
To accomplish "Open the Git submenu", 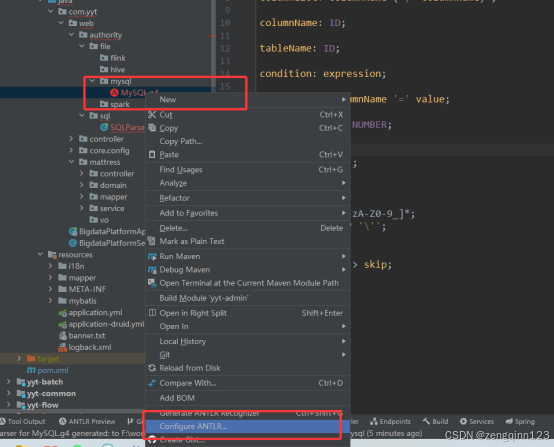I will pyautogui.click(x=248, y=354).
